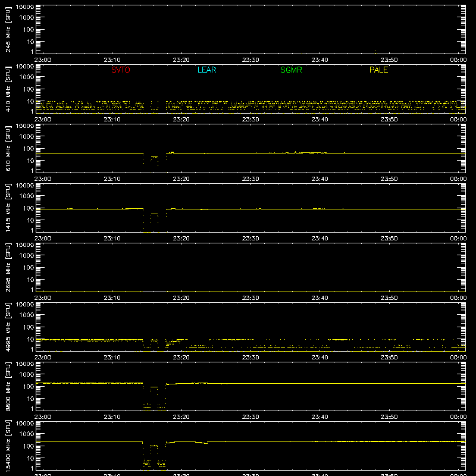Click 23:20 time label below 8800 MHz panel
Screen dimensions: 476x476
181,417
